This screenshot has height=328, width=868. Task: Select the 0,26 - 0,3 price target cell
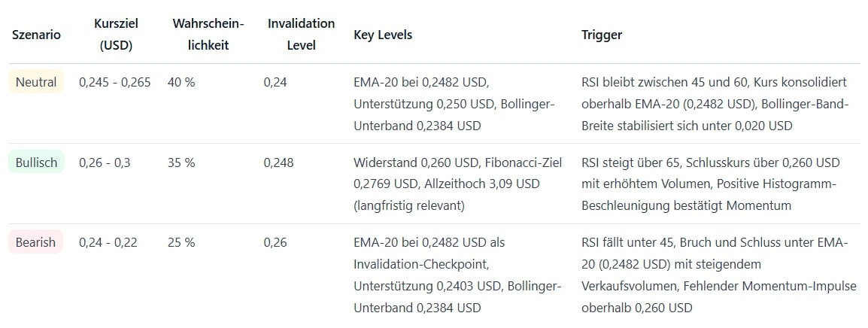pyautogui.click(x=105, y=162)
